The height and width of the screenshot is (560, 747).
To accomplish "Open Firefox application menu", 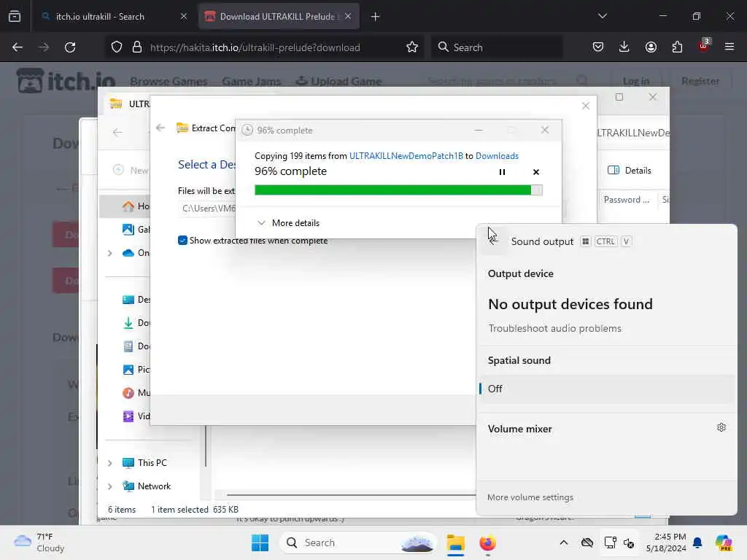I will point(729,47).
